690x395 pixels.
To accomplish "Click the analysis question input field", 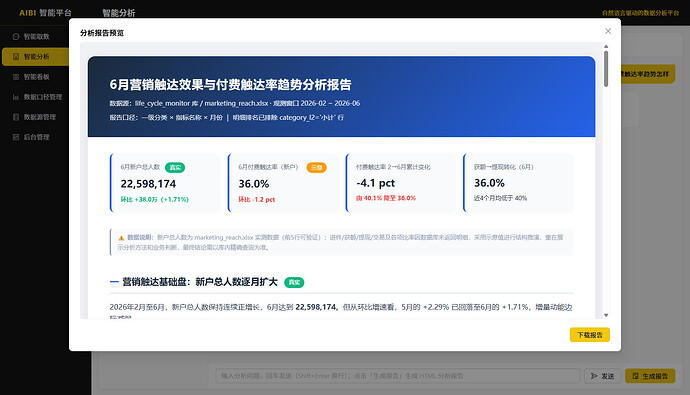I will tap(397, 376).
